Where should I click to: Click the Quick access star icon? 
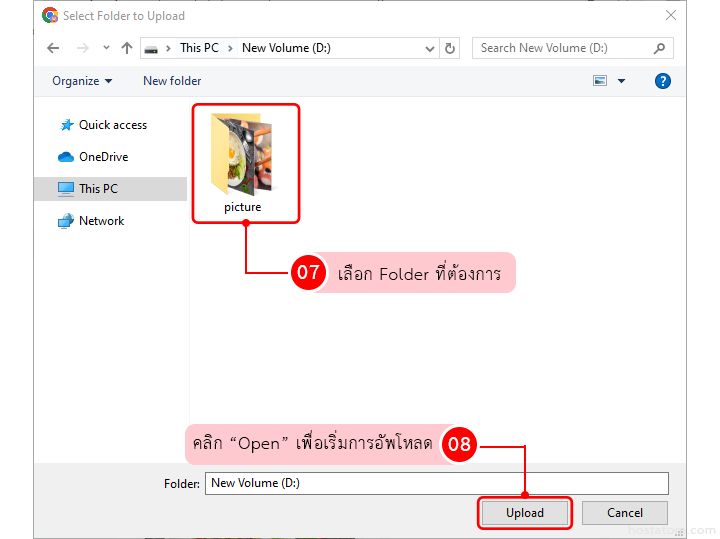tap(67, 125)
